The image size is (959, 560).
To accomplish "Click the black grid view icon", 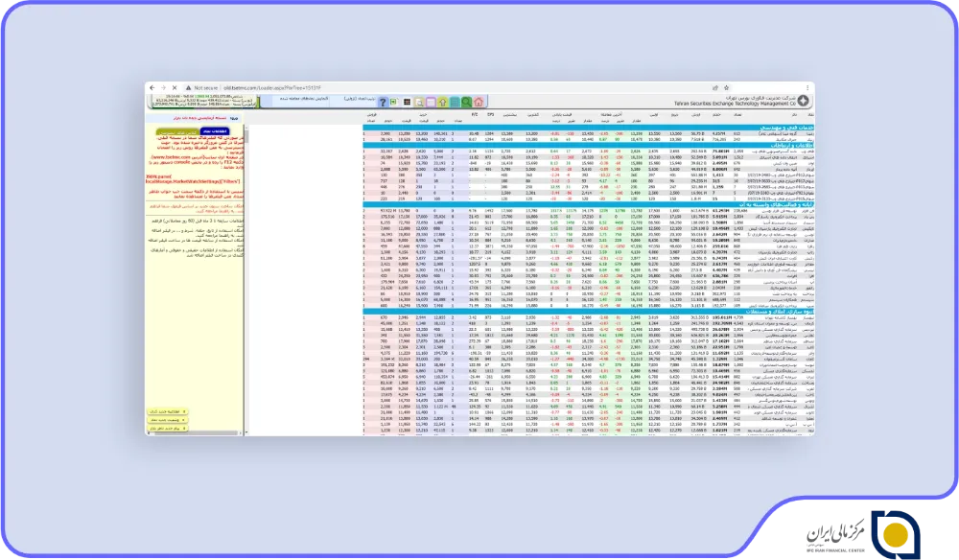I will click(407, 102).
